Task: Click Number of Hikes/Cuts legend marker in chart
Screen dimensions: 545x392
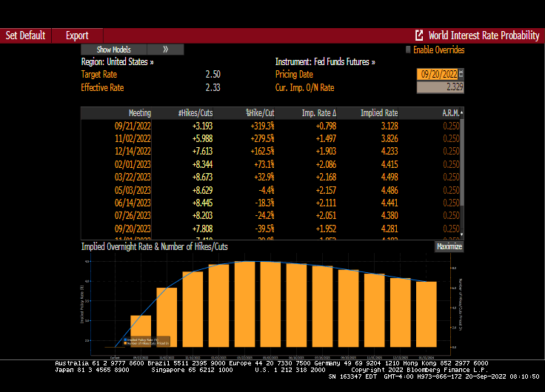Action: (x=124, y=343)
